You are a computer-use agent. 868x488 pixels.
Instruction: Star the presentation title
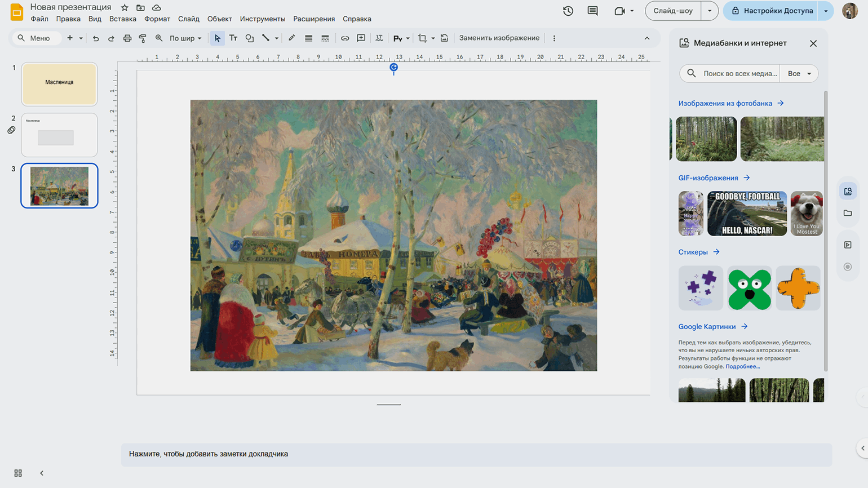(x=125, y=7)
